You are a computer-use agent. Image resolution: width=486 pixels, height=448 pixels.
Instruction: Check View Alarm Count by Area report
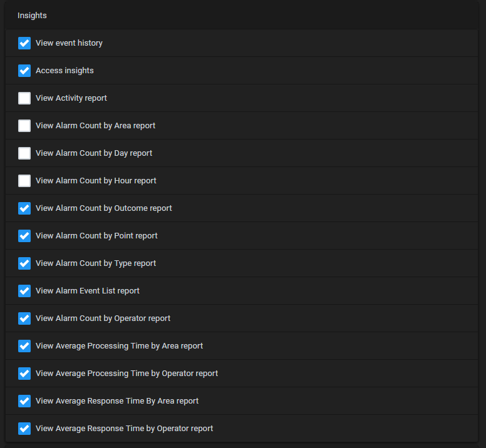(24, 126)
